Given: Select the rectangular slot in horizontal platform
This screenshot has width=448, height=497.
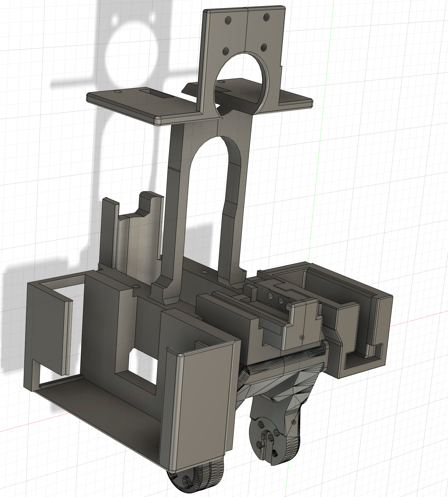Looking at the screenshot, I should pos(156,94).
